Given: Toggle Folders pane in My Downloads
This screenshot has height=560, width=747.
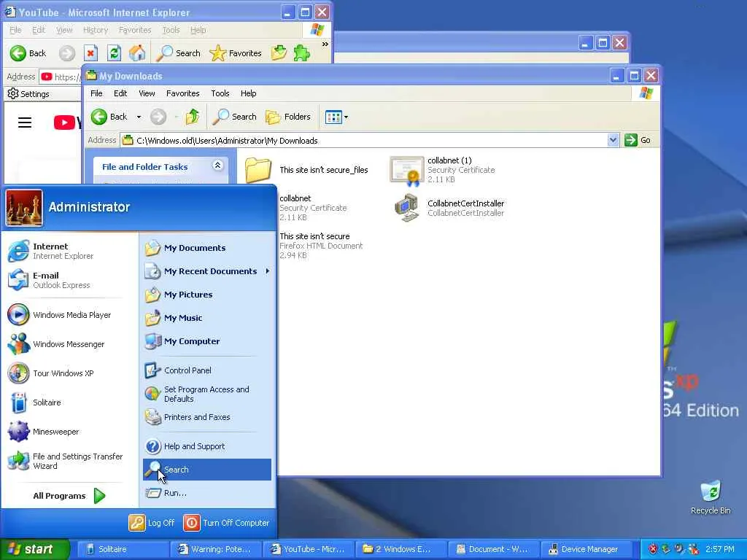Looking at the screenshot, I should [x=287, y=117].
